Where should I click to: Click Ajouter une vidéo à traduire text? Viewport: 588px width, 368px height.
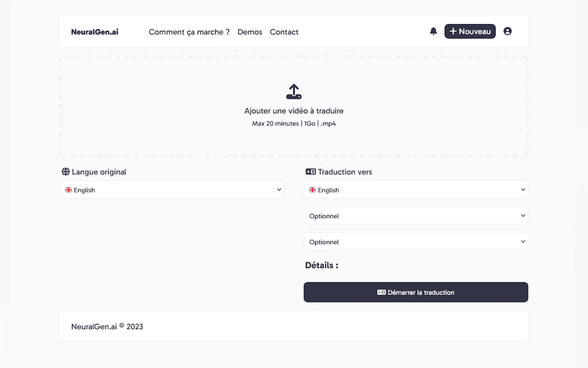pos(294,111)
